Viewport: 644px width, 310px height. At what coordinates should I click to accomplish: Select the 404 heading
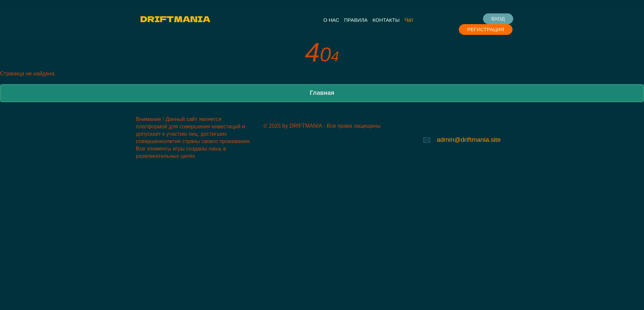pyautogui.click(x=322, y=53)
